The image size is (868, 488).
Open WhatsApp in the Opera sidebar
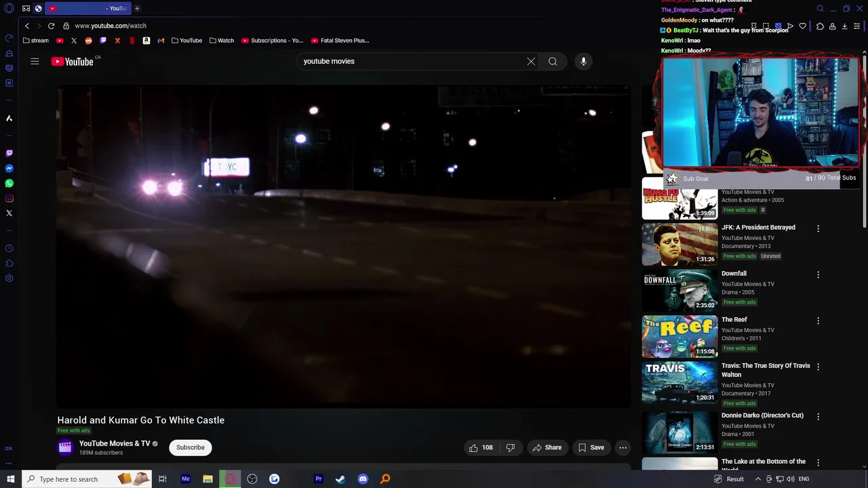pos(9,184)
